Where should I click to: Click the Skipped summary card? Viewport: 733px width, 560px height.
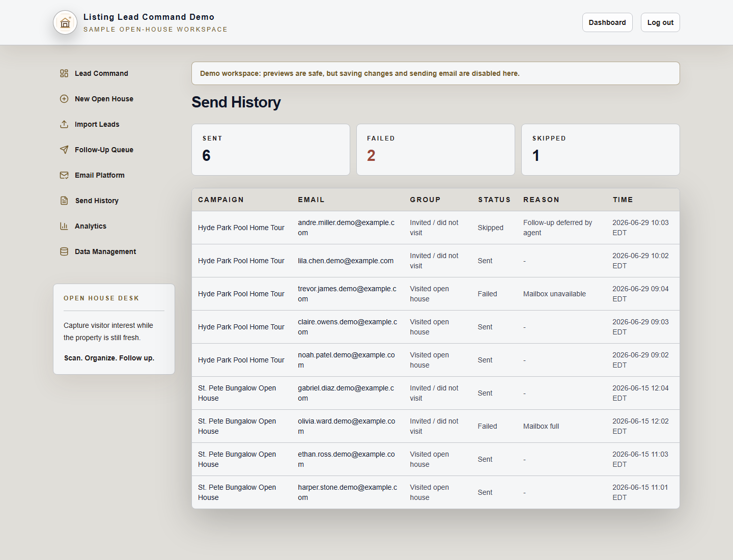pos(601,150)
